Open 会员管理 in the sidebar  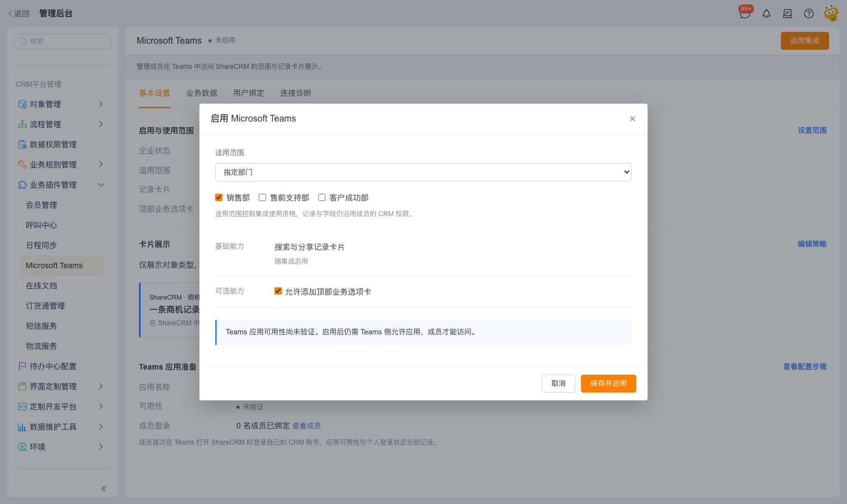(62, 205)
